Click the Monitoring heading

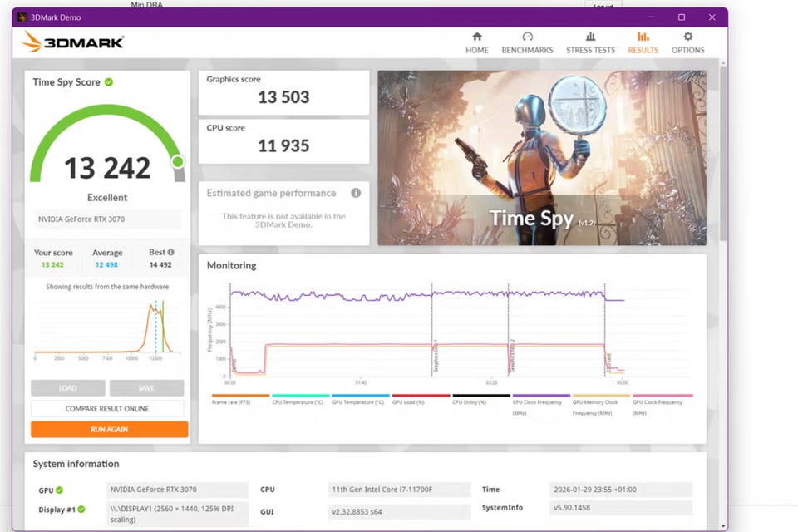(232, 265)
